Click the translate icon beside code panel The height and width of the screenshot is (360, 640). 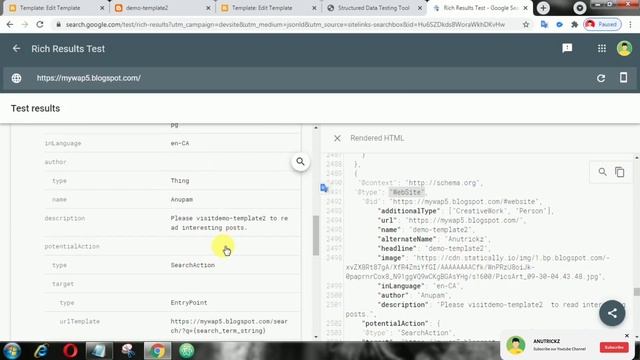[324, 188]
